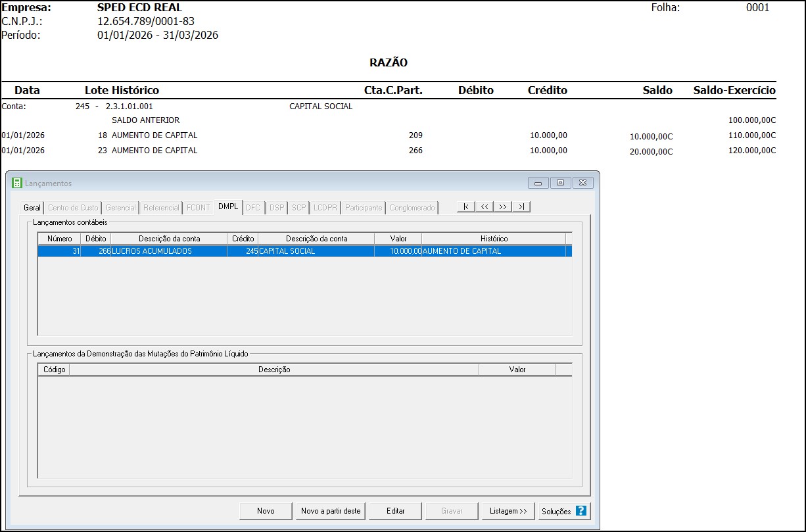Open the DFC tab
The height and width of the screenshot is (532, 806).
[x=253, y=208]
